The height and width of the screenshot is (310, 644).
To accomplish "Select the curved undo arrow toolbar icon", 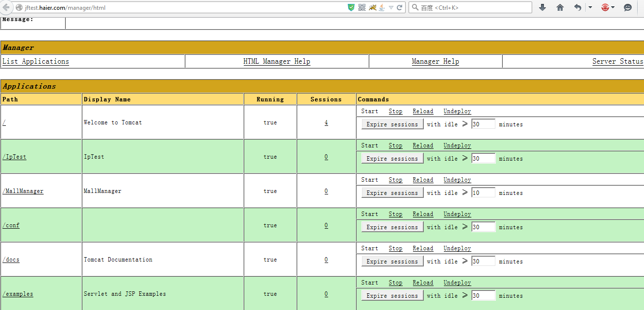I will [578, 7].
